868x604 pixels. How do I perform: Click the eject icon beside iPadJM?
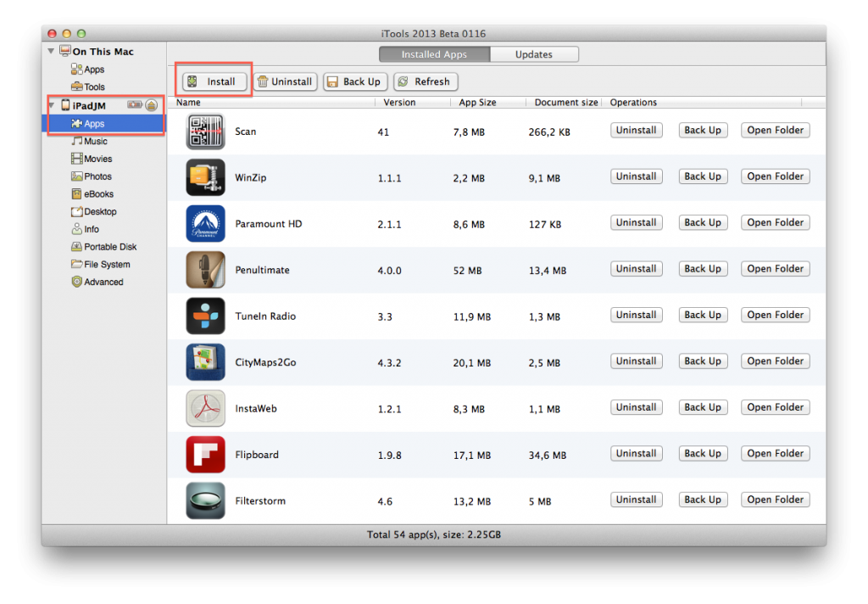[151, 105]
